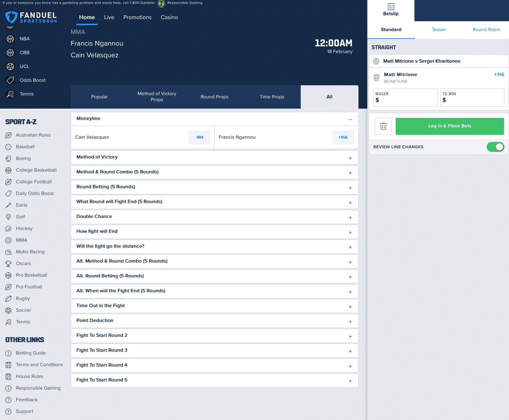Click the Oscars trophy icon
The image size is (509, 420).
[x=9, y=264]
